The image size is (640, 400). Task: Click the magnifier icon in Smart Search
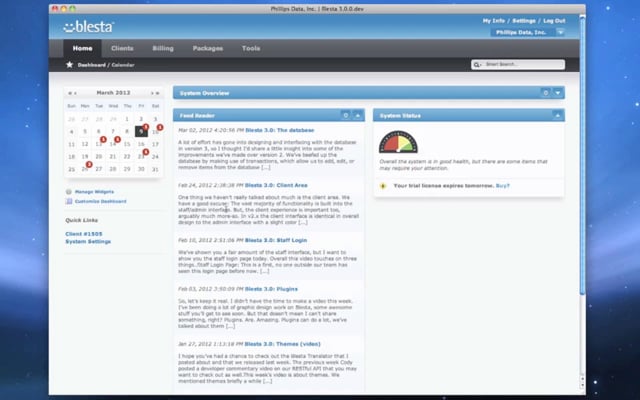pyautogui.click(x=476, y=64)
